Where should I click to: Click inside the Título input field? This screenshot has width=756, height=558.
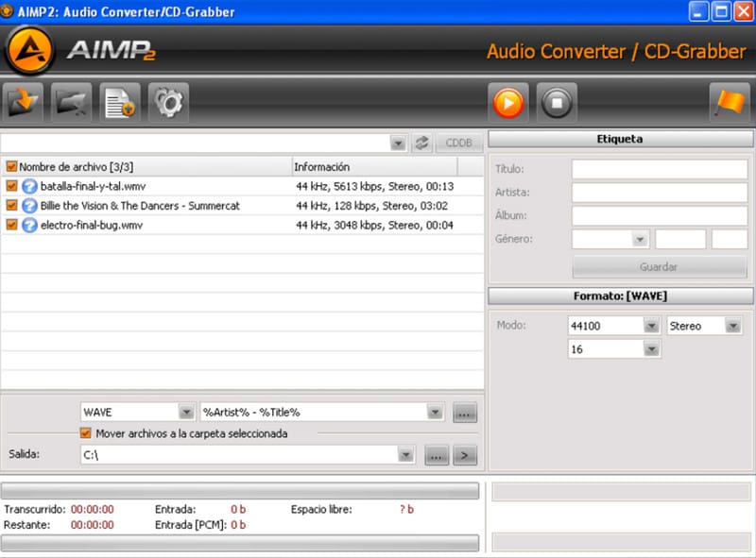(661, 169)
